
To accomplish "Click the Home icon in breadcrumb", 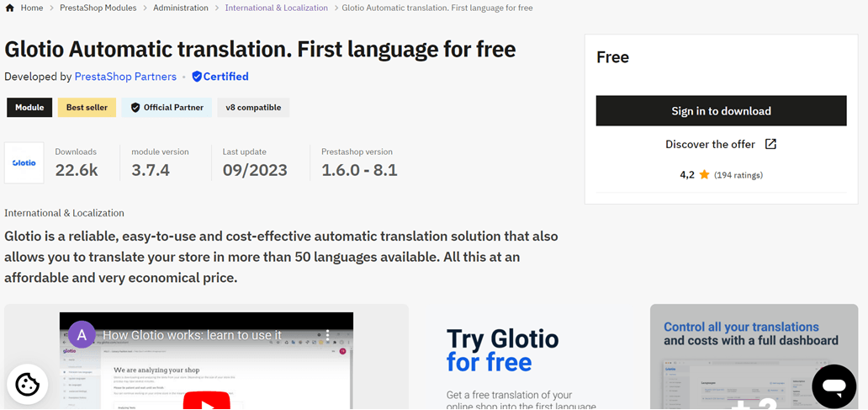I will (9, 8).
